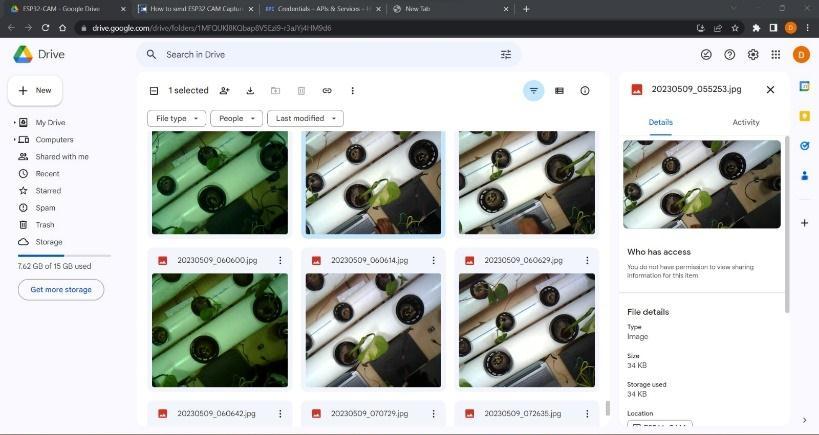
Task: Click file name 20230509_070729.jpg
Action: [x=369, y=414]
